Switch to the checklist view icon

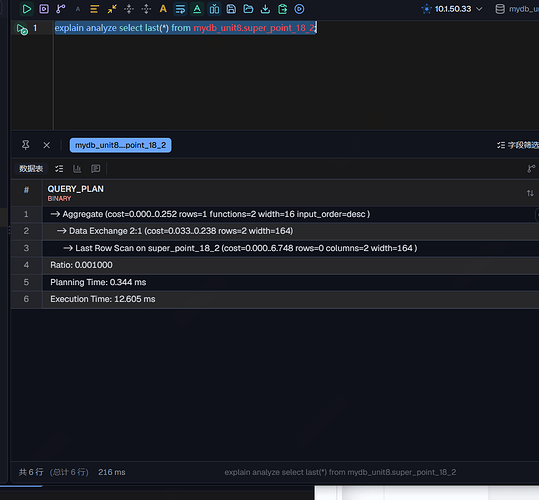pyautogui.click(x=59, y=168)
